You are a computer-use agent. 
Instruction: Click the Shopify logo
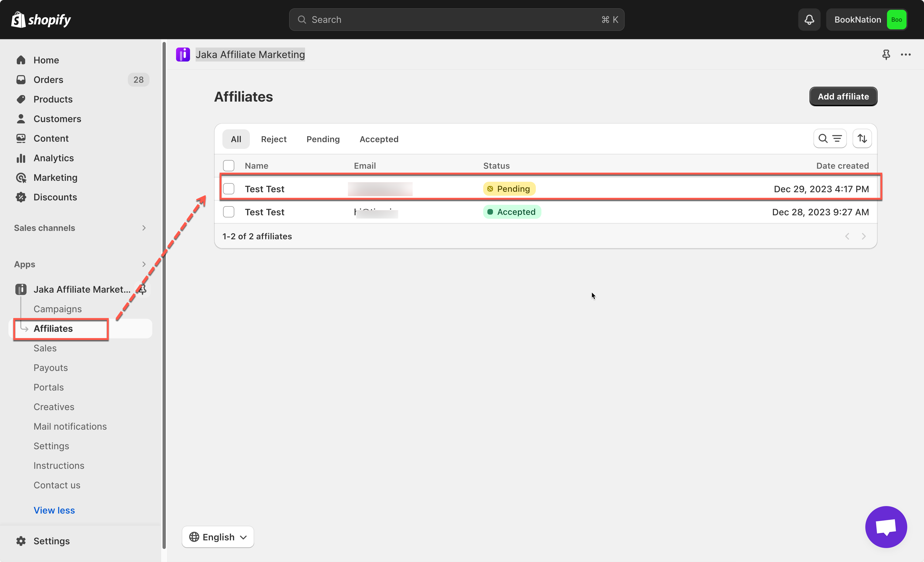[x=41, y=20]
